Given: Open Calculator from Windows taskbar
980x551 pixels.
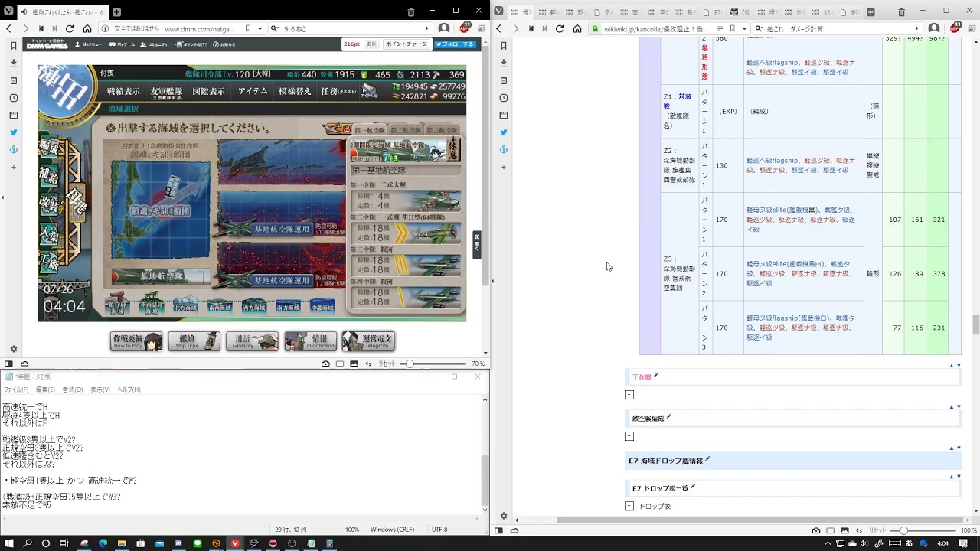Looking at the screenshot, I should point(329,543).
